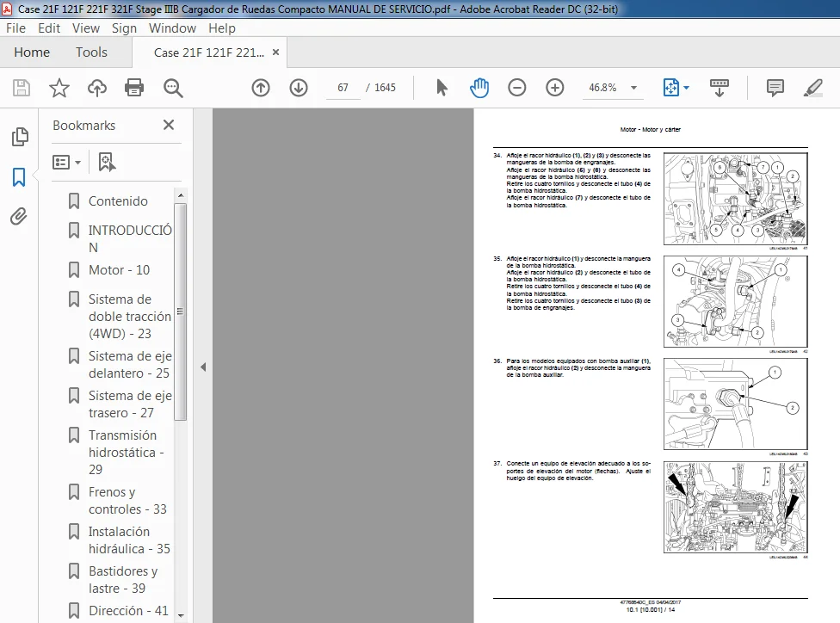
Task: Open the INTRODUCCIÓN bookmark
Action: [130, 238]
